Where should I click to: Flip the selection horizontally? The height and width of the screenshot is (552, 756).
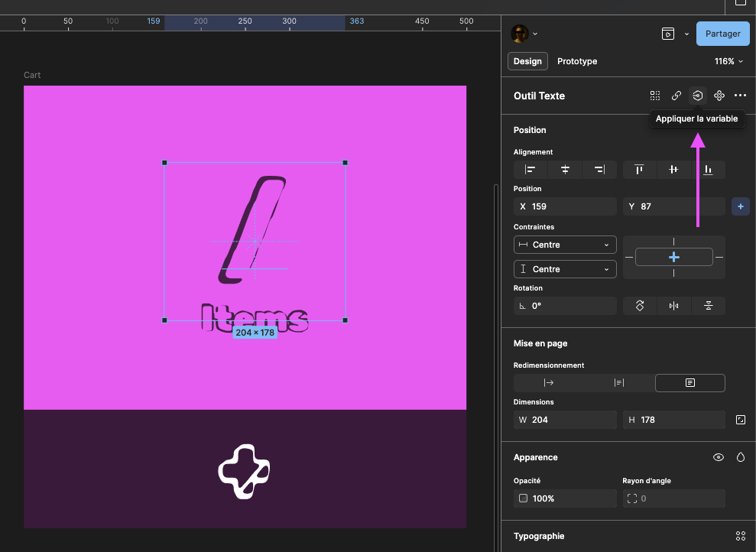[x=673, y=306]
